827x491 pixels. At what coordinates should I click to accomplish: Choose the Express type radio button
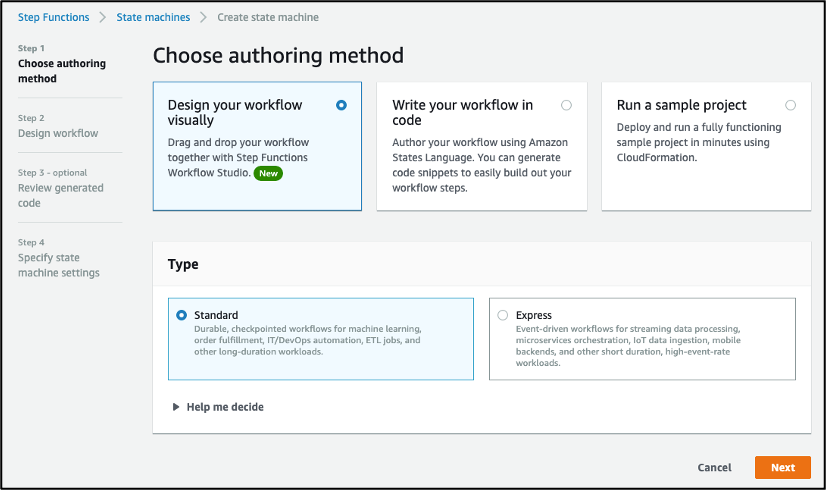click(503, 315)
